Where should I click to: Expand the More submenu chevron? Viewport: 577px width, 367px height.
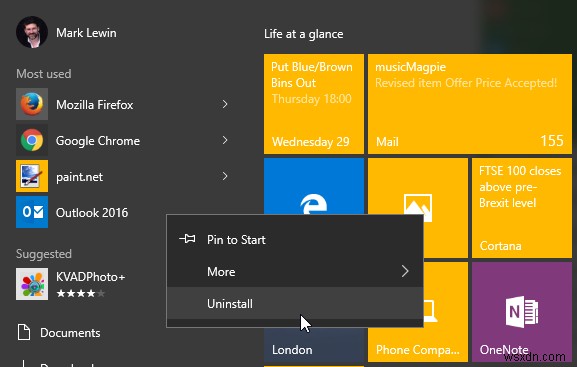pyautogui.click(x=405, y=271)
